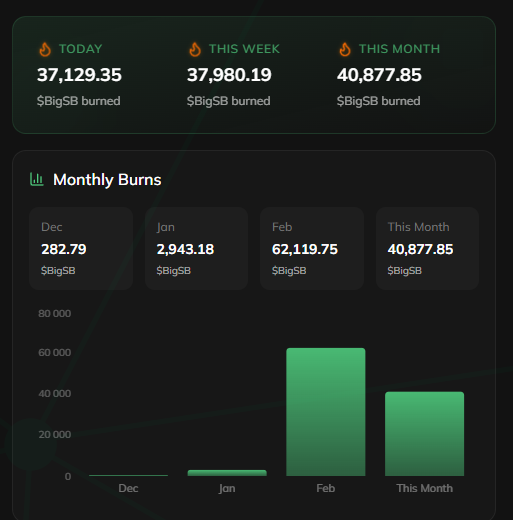The height and width of the screenshot is (520, 513).
Task: Click the Jan x-axis label
Action: pyautogui.click(x=227, y=488)
